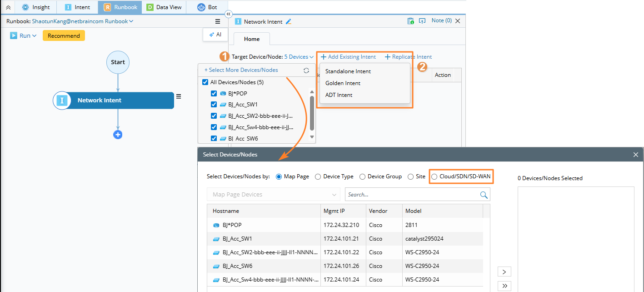Expand the Run dropdown arrow
644x292 pixels.
34,36
